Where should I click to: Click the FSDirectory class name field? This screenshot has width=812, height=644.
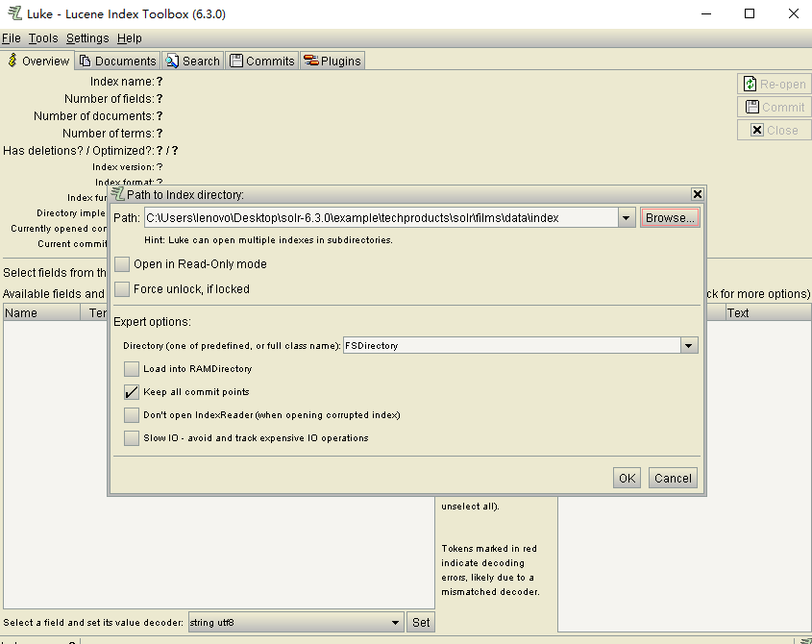511,346
